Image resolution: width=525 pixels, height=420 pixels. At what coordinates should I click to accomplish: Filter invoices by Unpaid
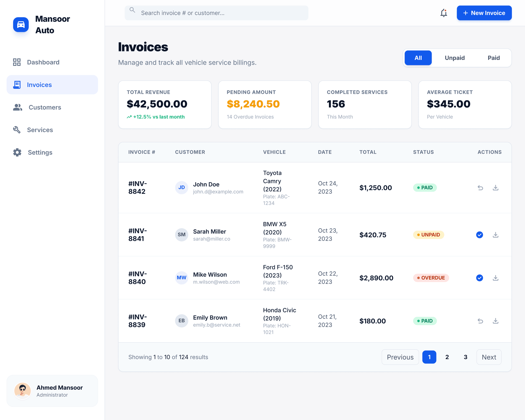pyautogui.click(x=454, y=58)
